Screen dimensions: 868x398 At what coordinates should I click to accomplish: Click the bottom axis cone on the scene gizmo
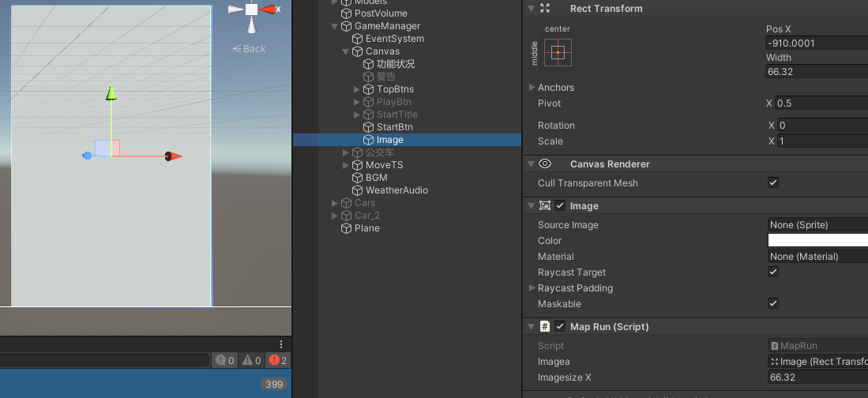coord(252,25)
